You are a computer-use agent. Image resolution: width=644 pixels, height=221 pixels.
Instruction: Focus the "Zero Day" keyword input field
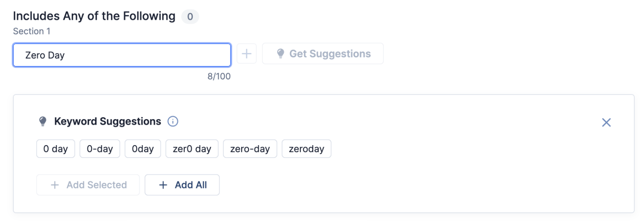coord(122,55)
